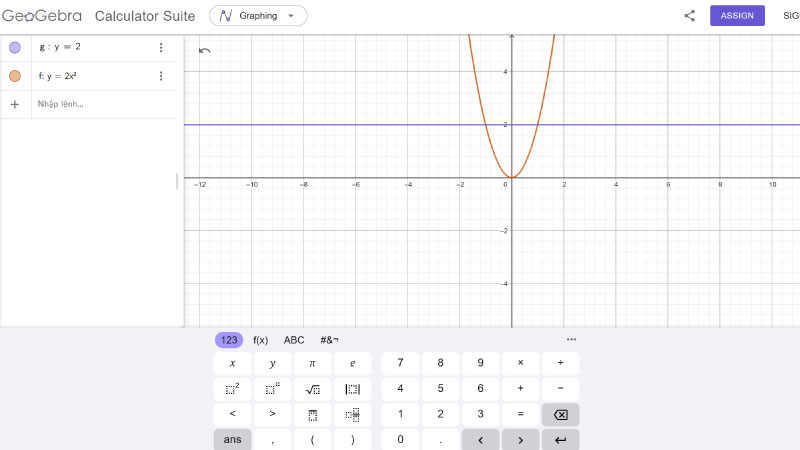
Task: Open the Graphing app selector dropdown
Action: pyautogui.click(x=258, y=16)
